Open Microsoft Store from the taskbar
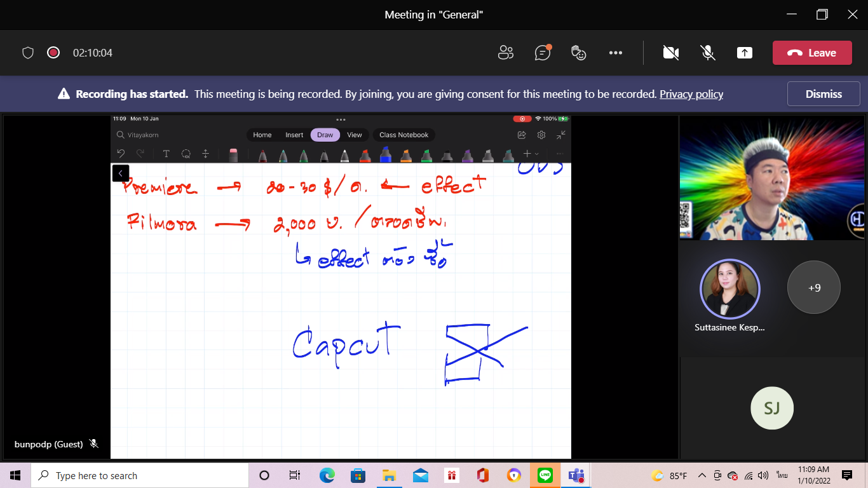Image resolution: width=868 pixels, height=488 pixels. click(x=358, y=475)
